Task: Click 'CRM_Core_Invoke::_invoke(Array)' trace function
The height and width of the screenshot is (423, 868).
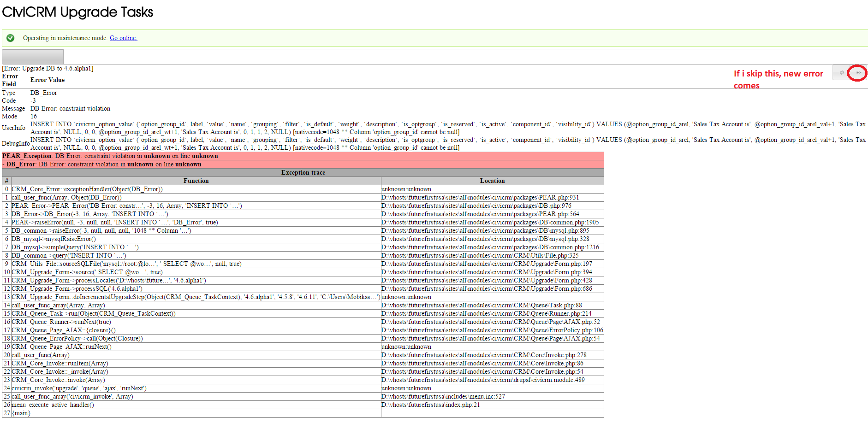Action: point(60,371)
